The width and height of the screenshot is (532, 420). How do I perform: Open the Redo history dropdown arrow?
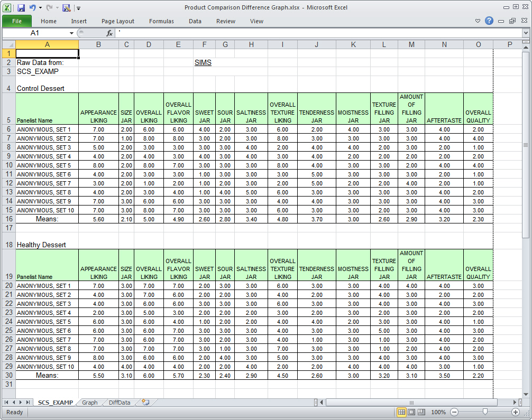click(x=57, y=8)
